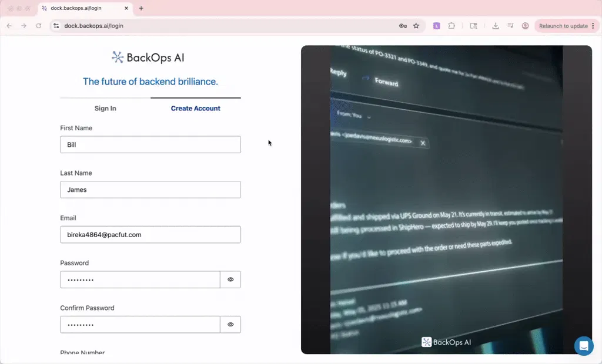Screen dimensions: 602x364
Task: Go back using browser back arrow
Action: pos(9,26)
